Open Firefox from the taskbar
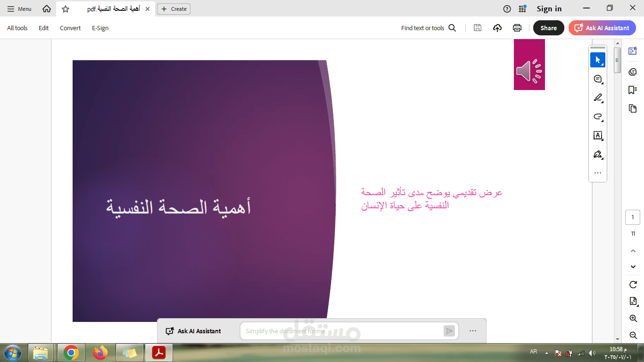Image resolution: width=644 pixels, height=362 pixels. click(x=100, y=353)
